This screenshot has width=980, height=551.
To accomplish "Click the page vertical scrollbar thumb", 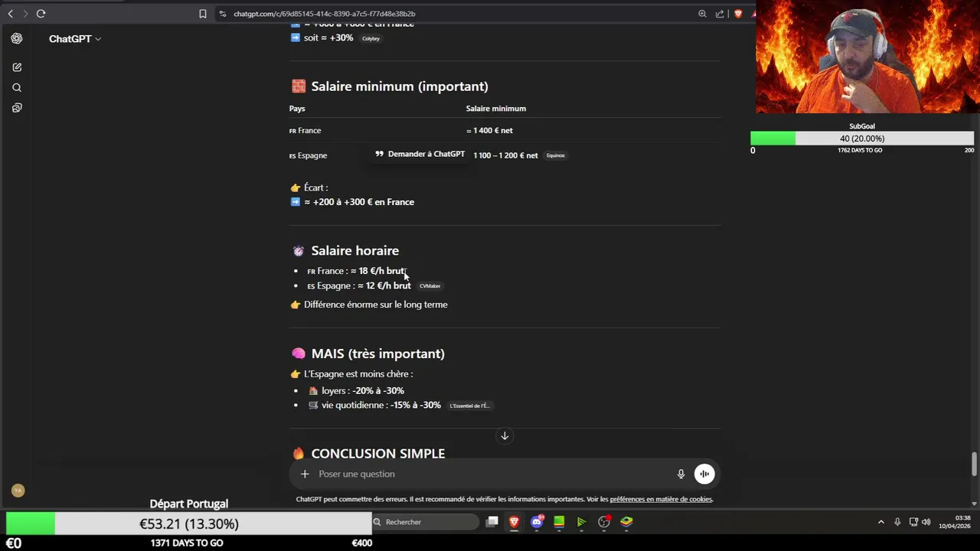I will click(x=974, y=463).
